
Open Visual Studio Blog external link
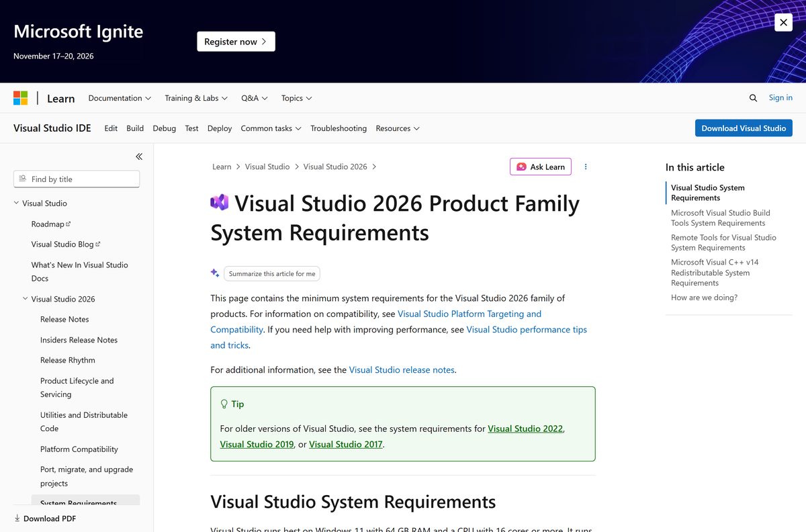[x=66, y=245]
